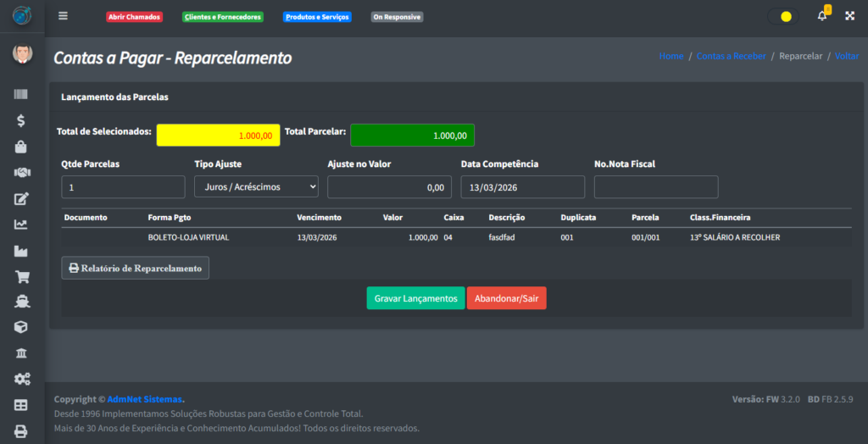Screen dimensions: 868x444
Task: Click the Abandonar/Sair button
Action: tap(506, 298)
